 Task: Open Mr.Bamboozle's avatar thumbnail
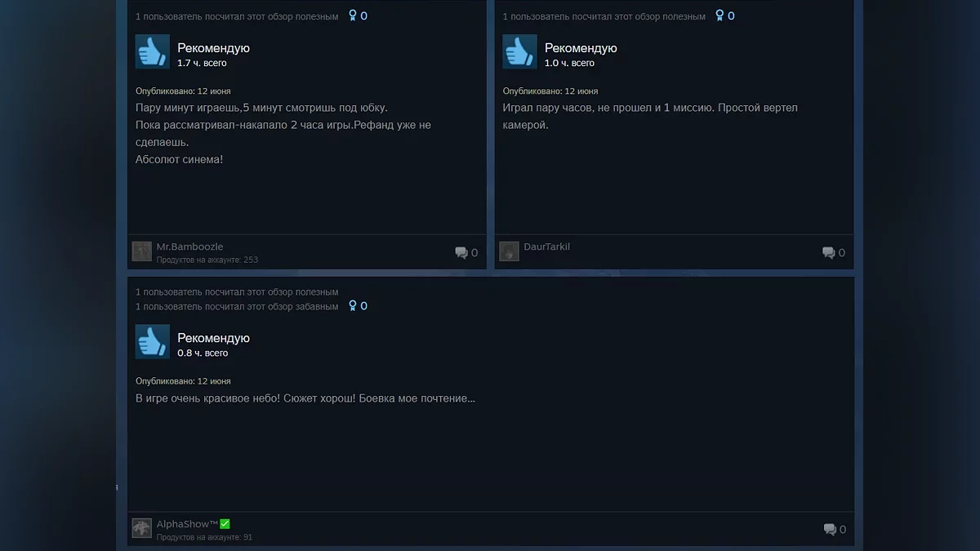coord(142,251)
